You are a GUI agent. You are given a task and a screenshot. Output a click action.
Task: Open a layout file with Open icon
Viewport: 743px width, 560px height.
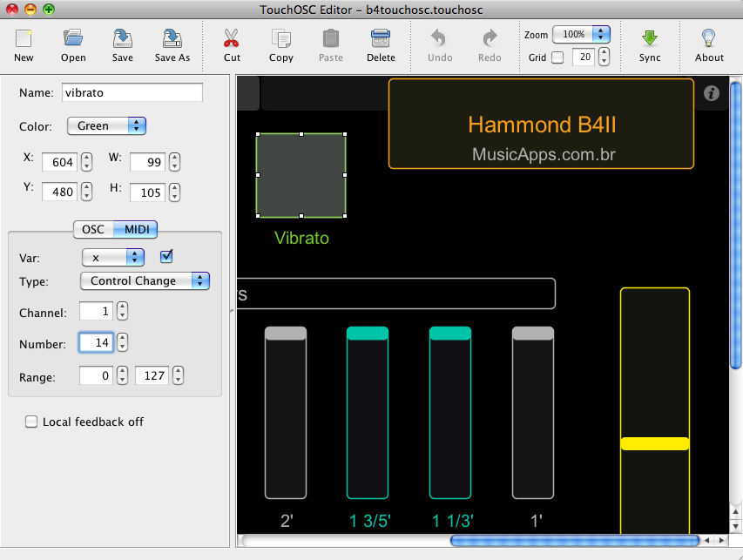pyautogui.click(x=73, y=38)
